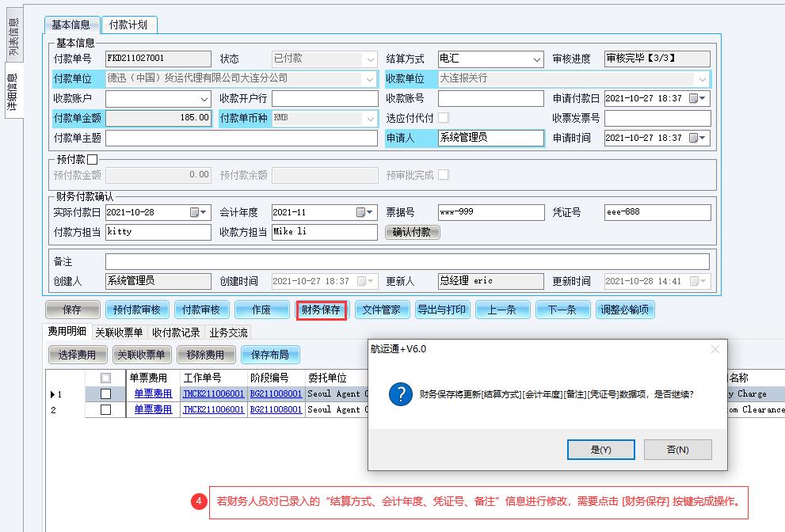
Task: Open the 收付款记录 tab
Action: tap(176, 332)
